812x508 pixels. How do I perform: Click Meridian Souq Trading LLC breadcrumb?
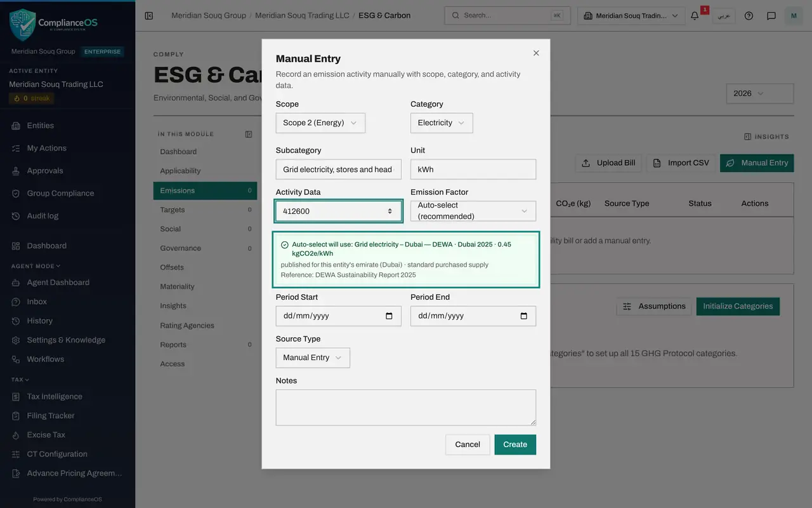pos(302,15)
